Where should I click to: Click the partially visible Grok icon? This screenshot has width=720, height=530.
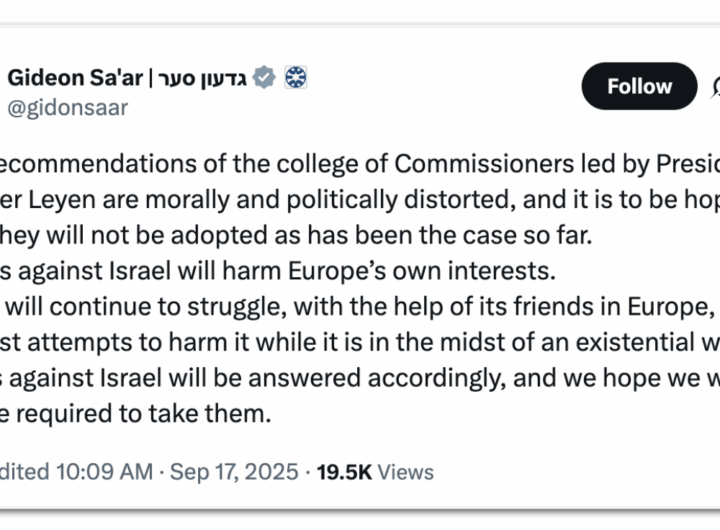click(x=716, y=88)
